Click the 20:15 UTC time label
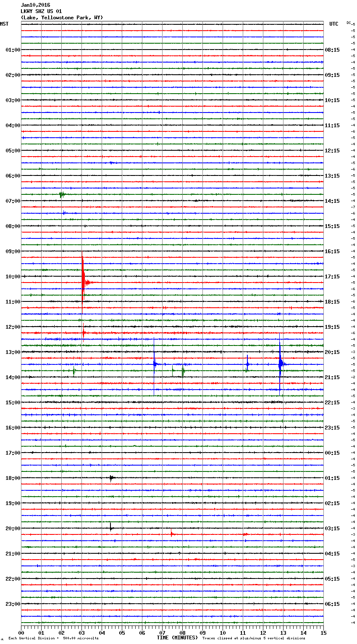Image resolution: width=357 pixels, height=644 pixels. pos(332,352)
